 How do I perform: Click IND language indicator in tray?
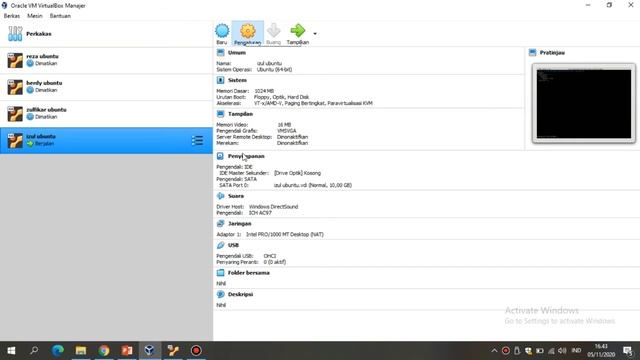[576, 351]
